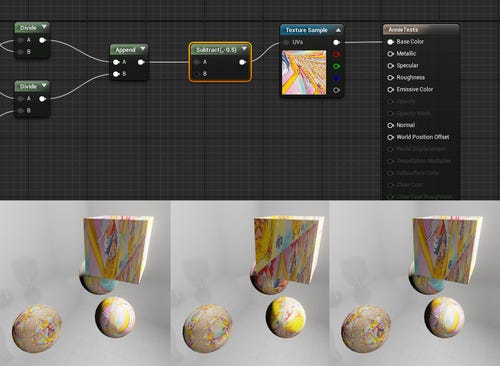Click the Texture Sample blue channel pin
Viewport: 500px width, 366px height.
click(x=336, y=78)
